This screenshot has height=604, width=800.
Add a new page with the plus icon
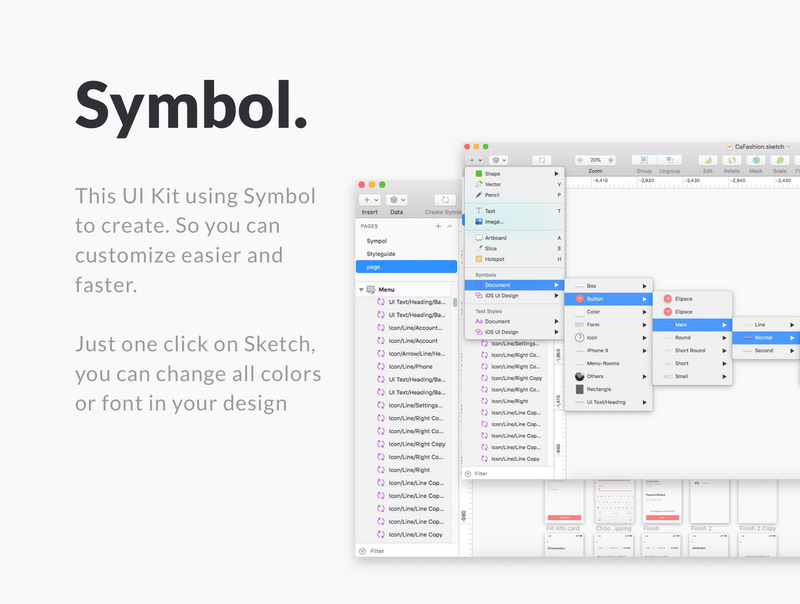pos(438,226)
